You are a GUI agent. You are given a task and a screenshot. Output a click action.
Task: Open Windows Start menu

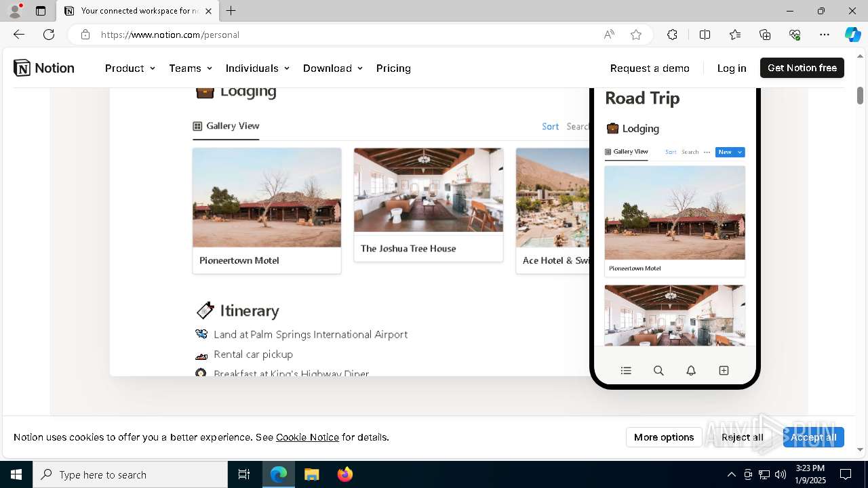point(16,474)
